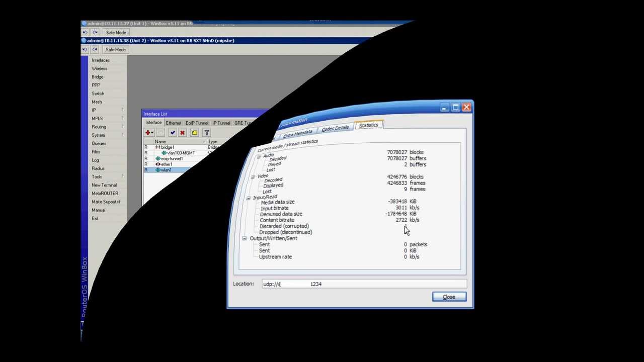Select eoip-tunnel1 interface row
Image resolution: width=644 pixels, height=362 pixels.
[x=174, y=159]
